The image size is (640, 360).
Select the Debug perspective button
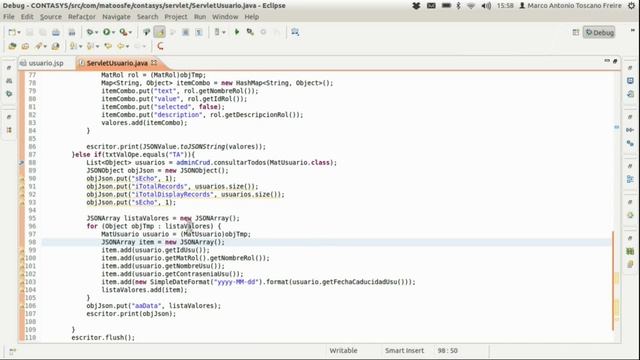[x=599, y=33]
